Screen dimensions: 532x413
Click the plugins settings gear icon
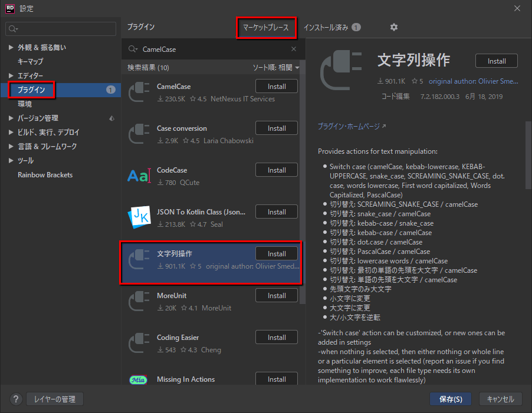pos(393,27)
